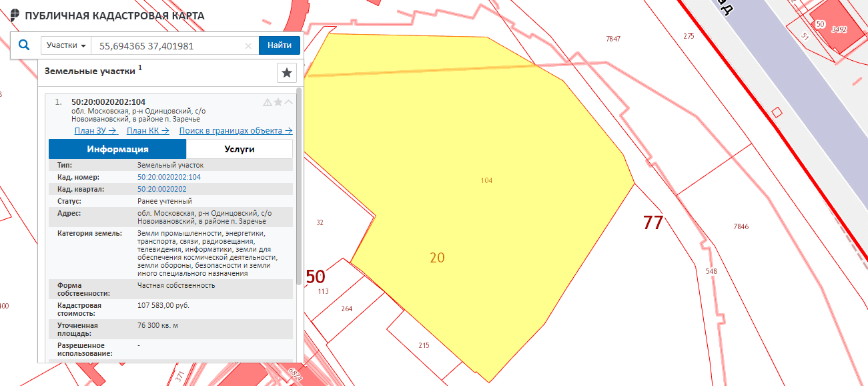Image resolution: width=868 pixels, height=386 pixels.
Task: Click the warning triangle icon on result
Action: click(268, 102)
